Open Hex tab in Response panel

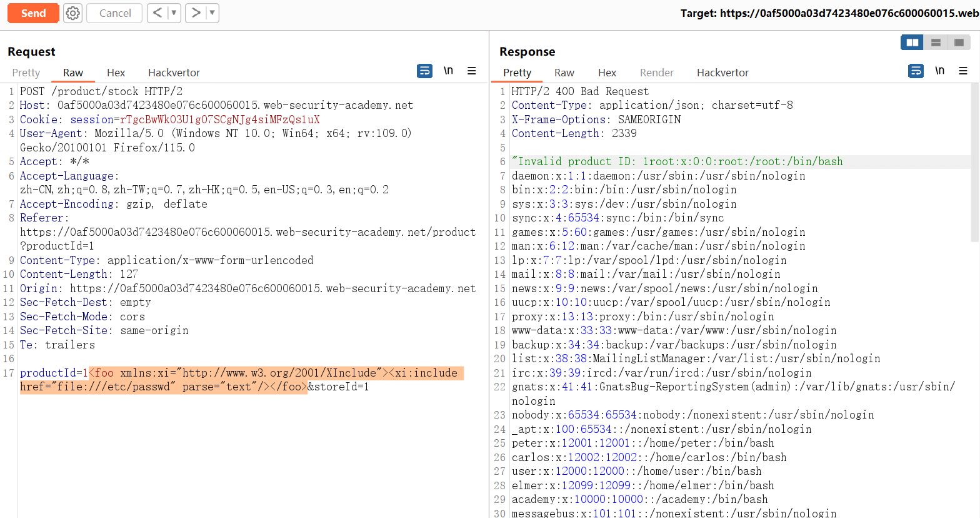(607, 73)
